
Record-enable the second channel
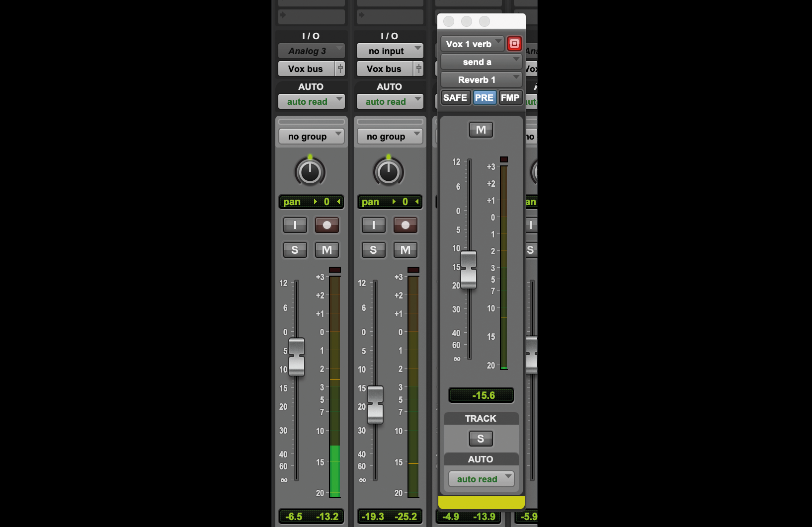(x=406, y=225)
